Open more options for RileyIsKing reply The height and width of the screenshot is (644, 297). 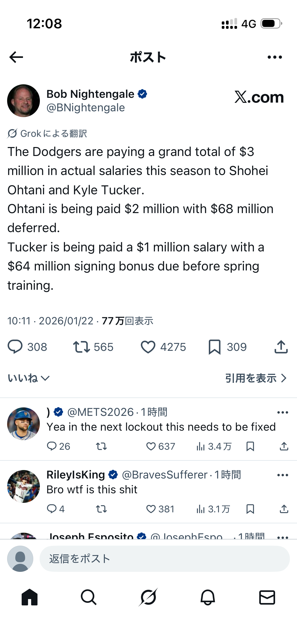pyautogui.click(x=282, y=475)
